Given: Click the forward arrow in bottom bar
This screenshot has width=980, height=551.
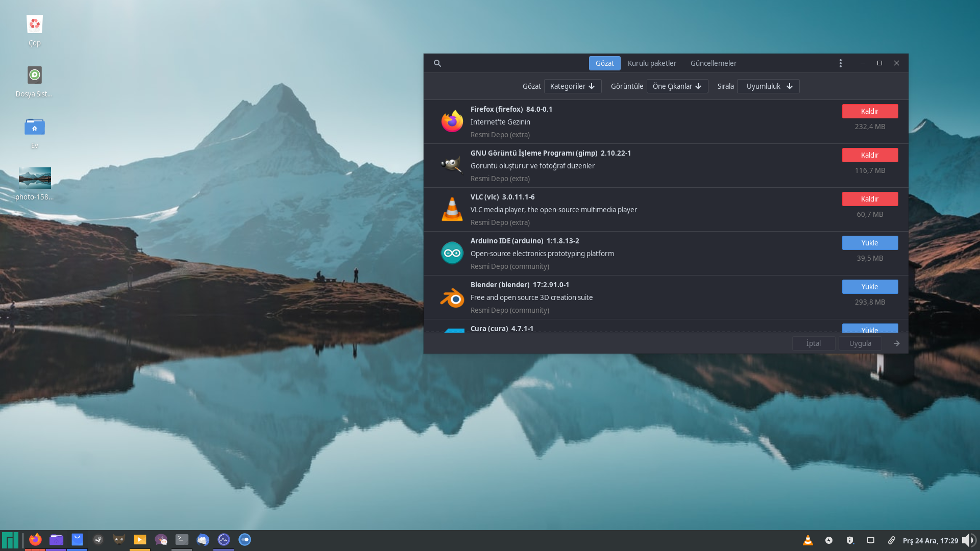Looking at the screenshot, I should click(x=896, y=343).
